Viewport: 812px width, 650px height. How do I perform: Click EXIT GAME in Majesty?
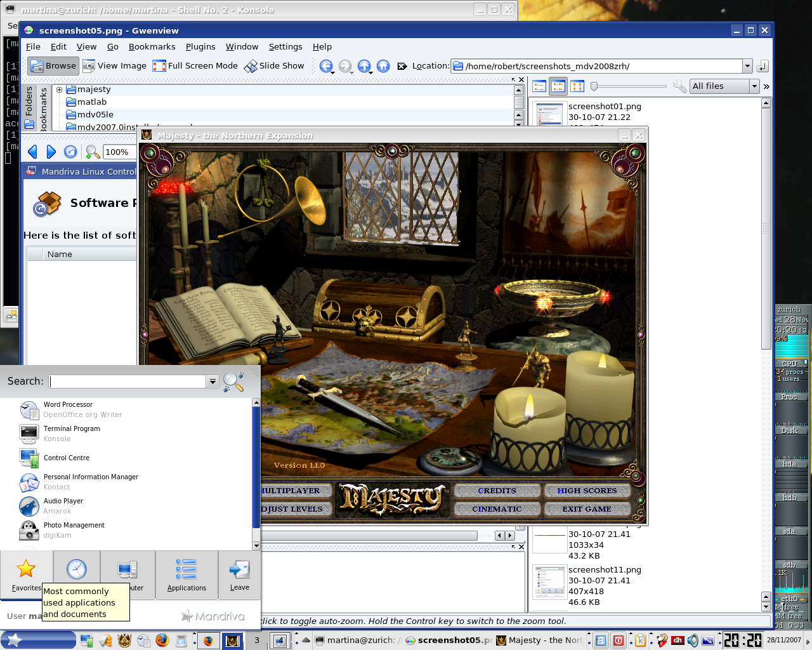tap(587, 509)
